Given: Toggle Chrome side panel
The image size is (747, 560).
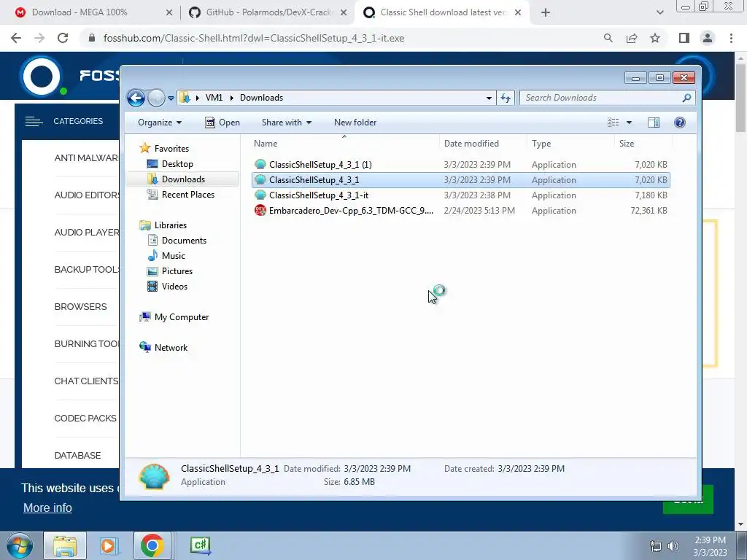Looking at the screenshot, I should pyautogui.click(x=684, y=38).
